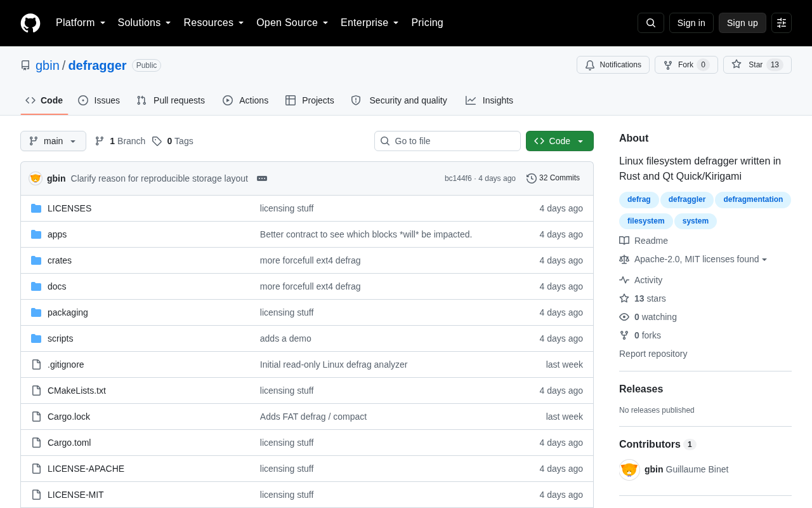Expand the Platform menu
This screenshot has width=812, height=508.
pyautogui.click(x=81, y=23)
